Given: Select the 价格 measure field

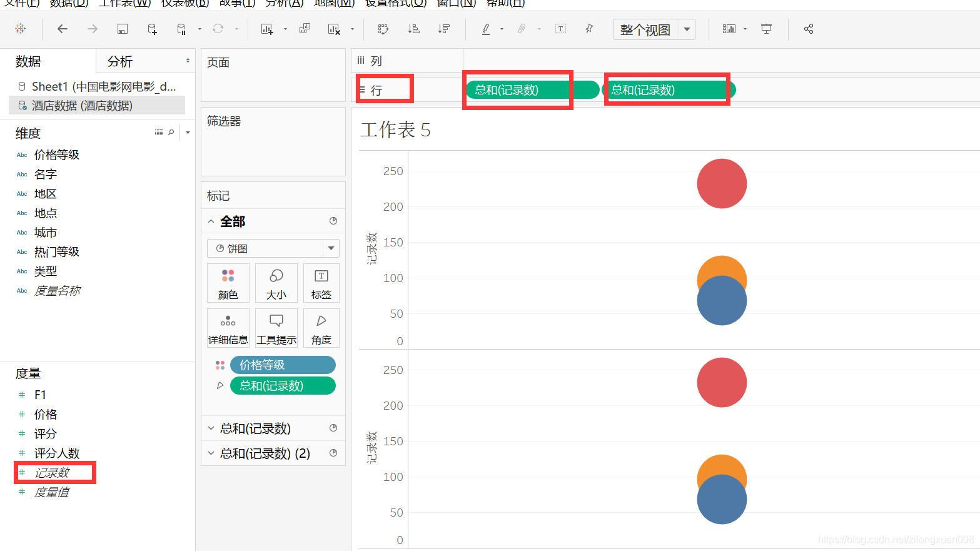Looking at the screenshot, I should [46, 414].
